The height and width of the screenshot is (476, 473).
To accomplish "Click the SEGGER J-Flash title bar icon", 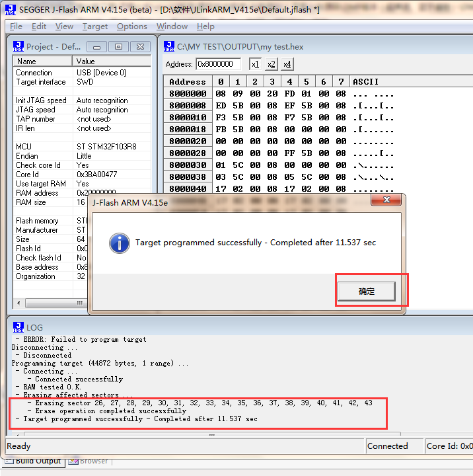I will [x=11, y=10].
